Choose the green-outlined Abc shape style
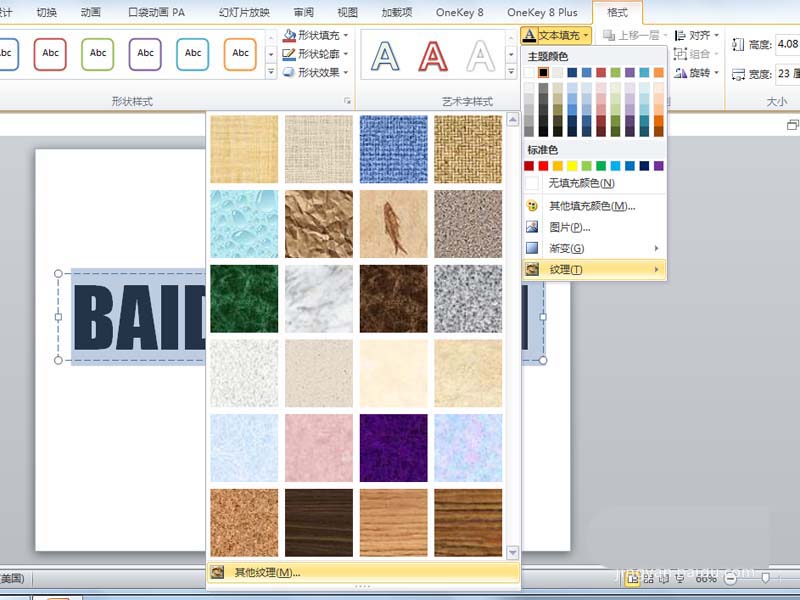Viewport: 800px width, 600px height. tap(97, 54)
